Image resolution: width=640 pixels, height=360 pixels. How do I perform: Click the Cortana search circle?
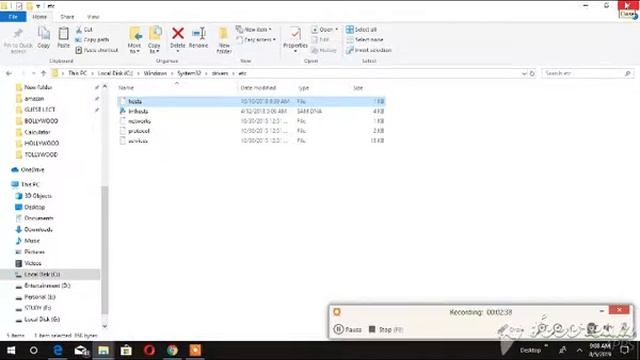tap(34, 350)
